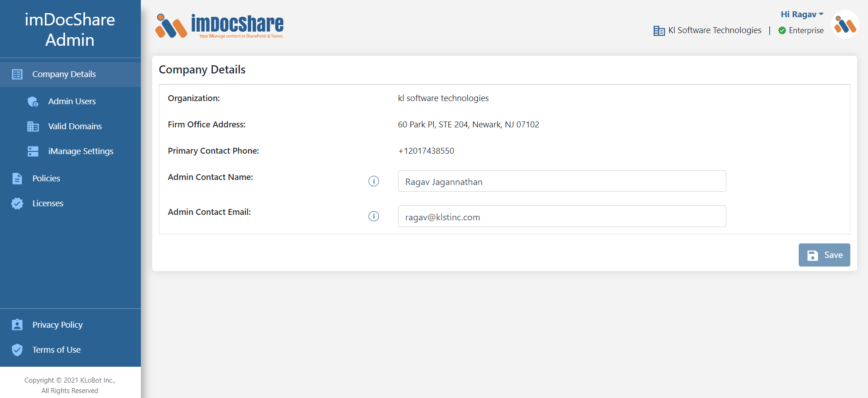Click the floppy disk icon on Save button
868x398 pixels.
click(x=813, y=255)
